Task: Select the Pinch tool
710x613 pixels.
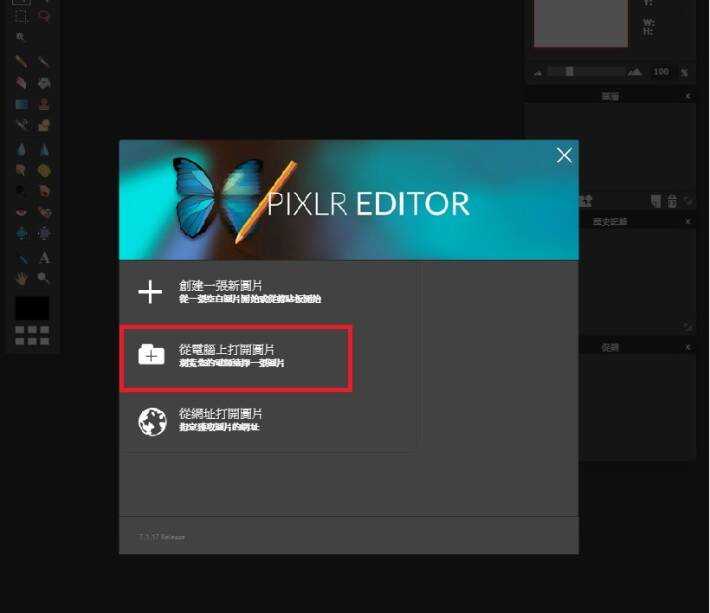Action: tap(44, 233)
